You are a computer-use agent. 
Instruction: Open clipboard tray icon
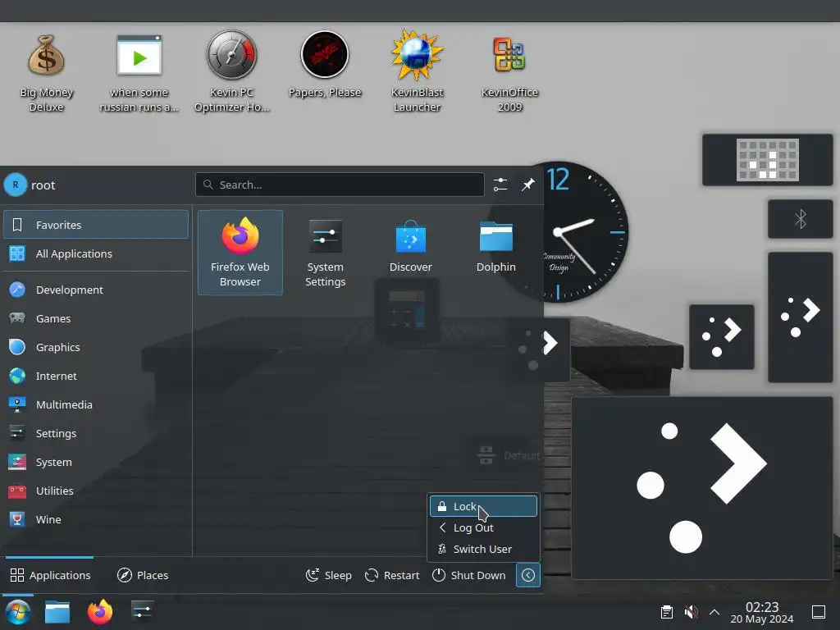666,612
